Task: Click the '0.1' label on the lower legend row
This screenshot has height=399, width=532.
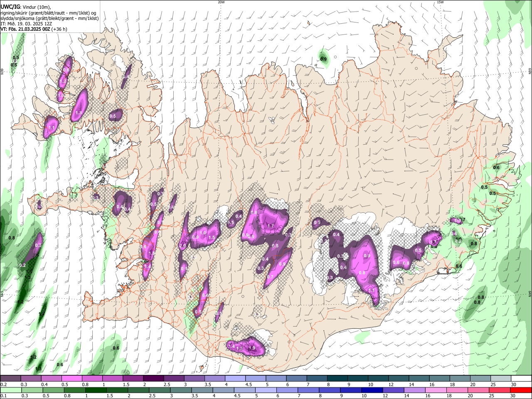Action: click(x=4, y=396)
